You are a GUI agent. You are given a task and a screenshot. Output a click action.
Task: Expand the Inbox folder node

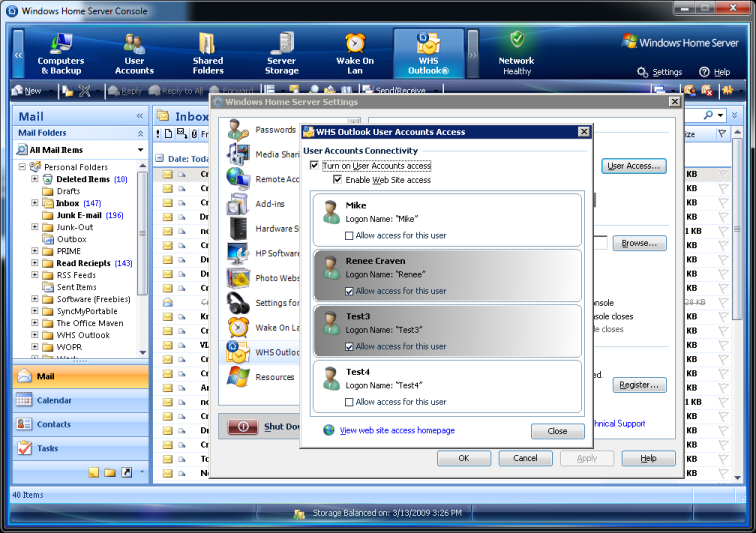coord(35,203)
